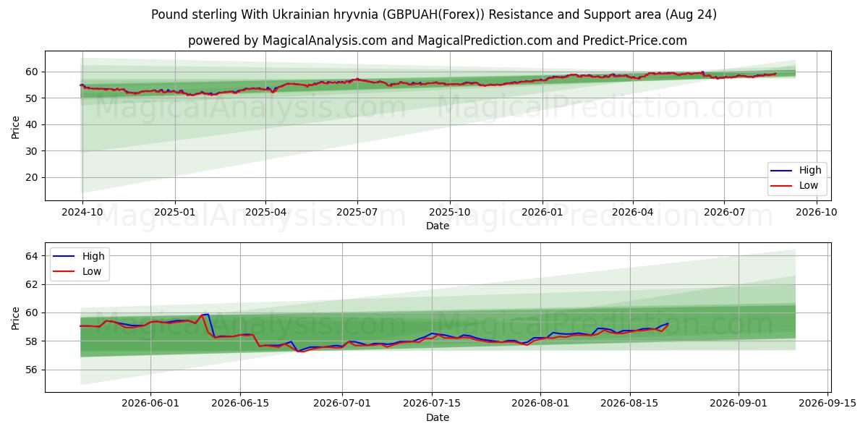Click the '2026-09-15' date tick label

(x=828, y=405)
